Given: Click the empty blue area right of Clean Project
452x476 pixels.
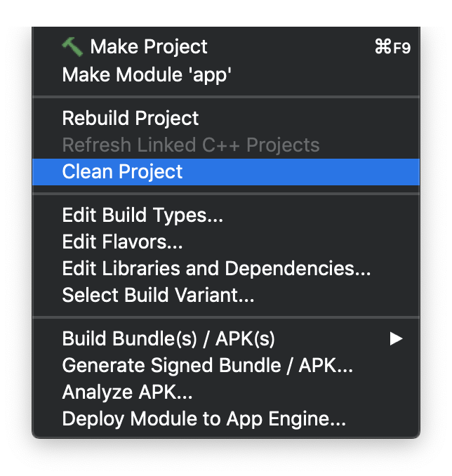Looking at the screenshot, I should click(300, 172).
